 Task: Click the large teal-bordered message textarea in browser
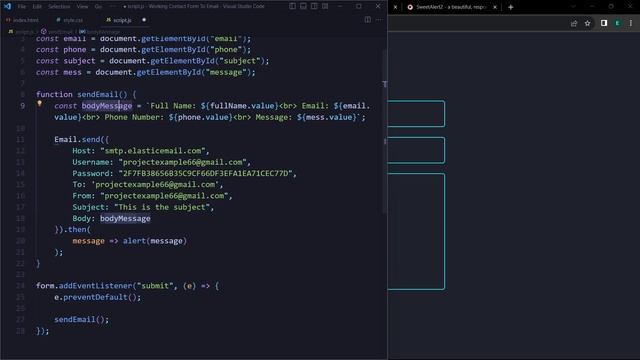416,231
